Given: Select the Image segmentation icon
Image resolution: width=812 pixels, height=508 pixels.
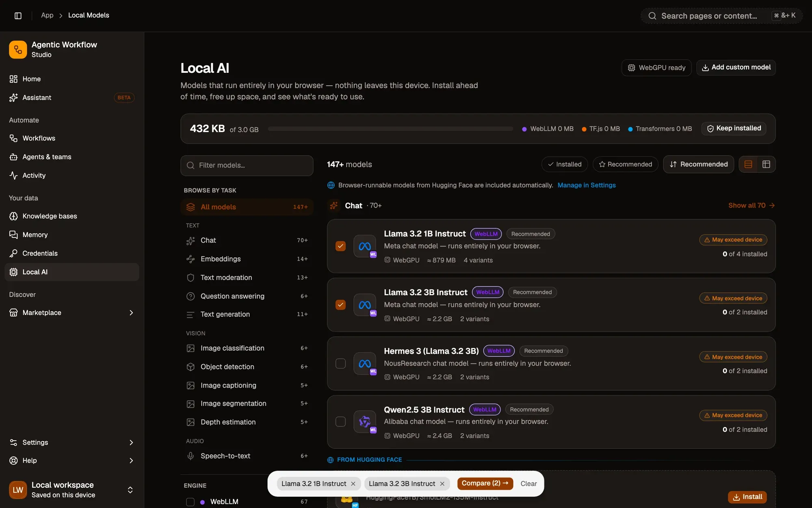Looking at the screenshot, I should (190, 404).
